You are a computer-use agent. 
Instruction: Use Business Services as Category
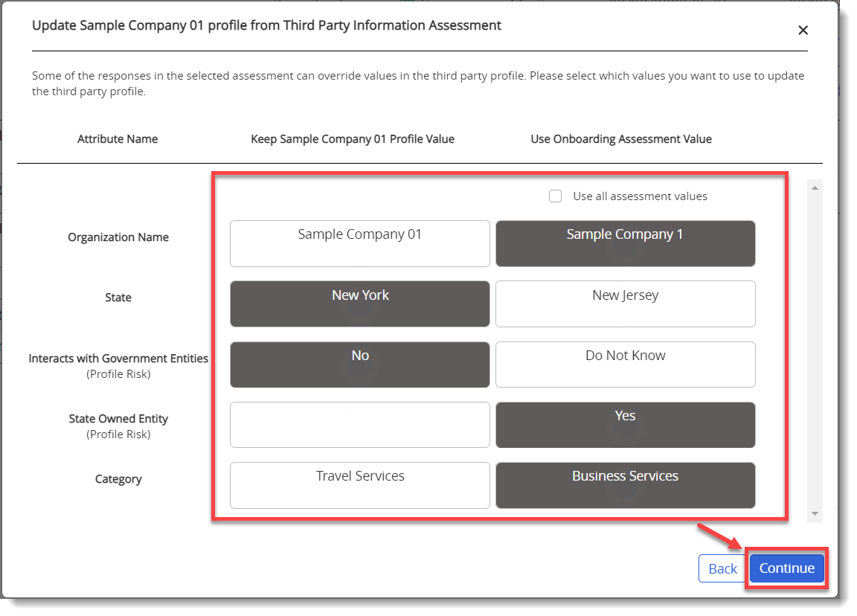pos(625,485)
